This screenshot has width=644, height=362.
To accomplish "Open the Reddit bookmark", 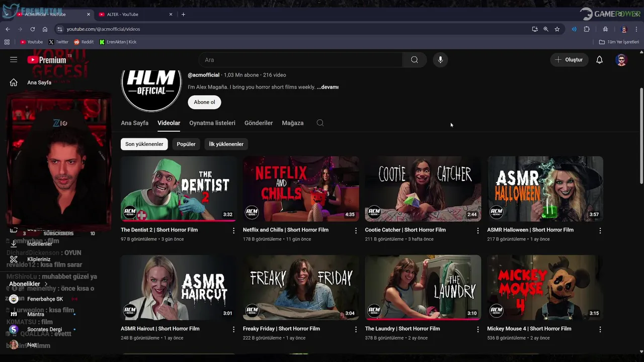I will point(84,42).
